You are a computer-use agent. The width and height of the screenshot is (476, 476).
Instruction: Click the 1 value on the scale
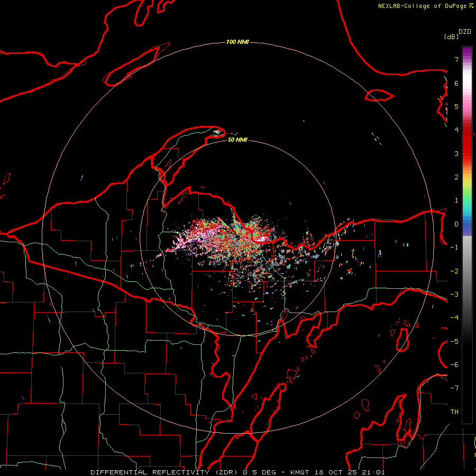[456, 200]
